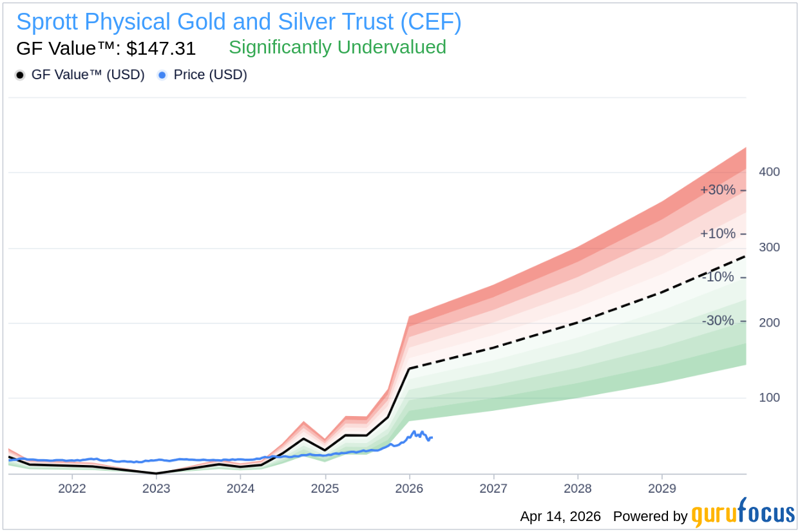Click the Apr 14, 2026 date text
This screenshot has width=800, height=532.
tap(560, 517)
